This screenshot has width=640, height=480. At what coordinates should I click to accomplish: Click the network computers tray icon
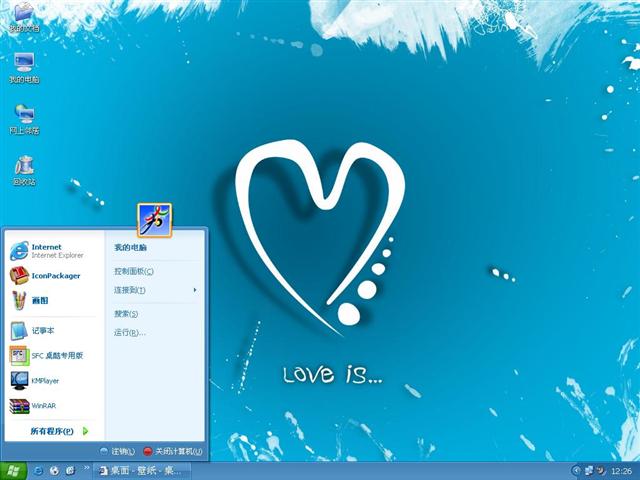pyautogui.click(x=589, y=471)
